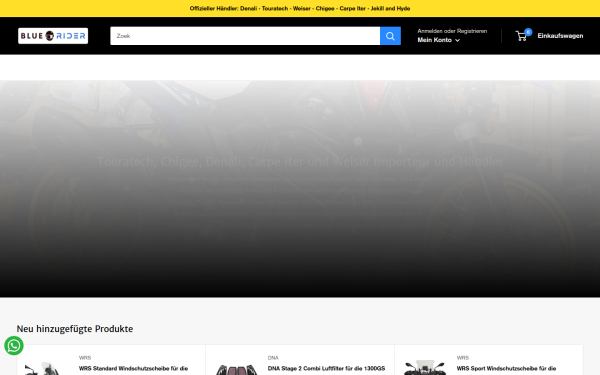
Task: Click the Anmelden oder Registrieren text
Action: click(x=452, y=31)
